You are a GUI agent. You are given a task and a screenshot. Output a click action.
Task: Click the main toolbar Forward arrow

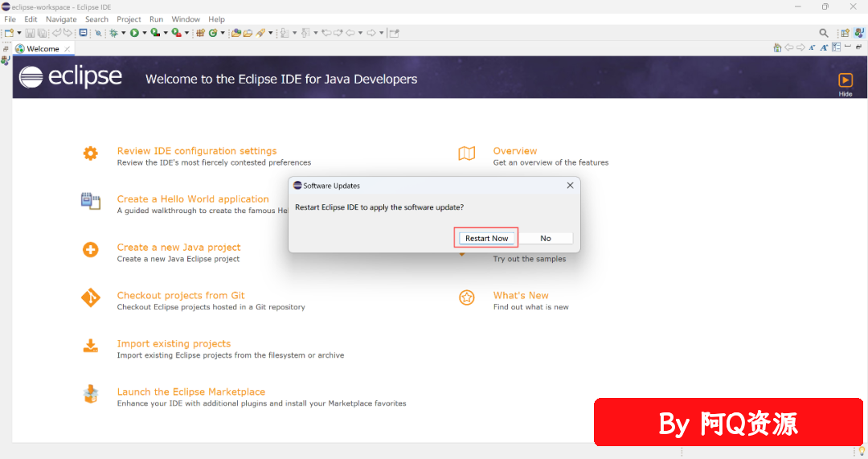[x=371, y=33]
